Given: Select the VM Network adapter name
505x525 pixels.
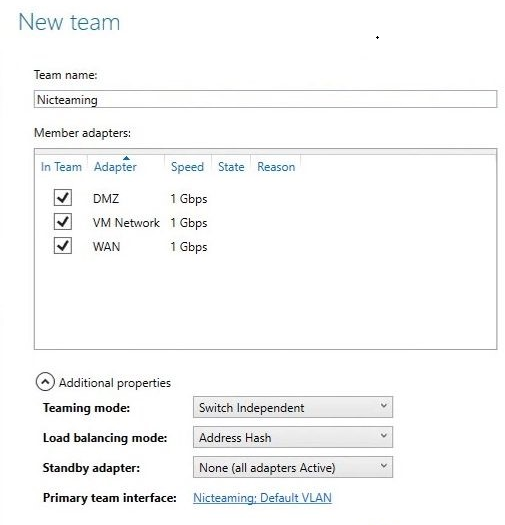Looking at the screenshot, I should 126,223.
